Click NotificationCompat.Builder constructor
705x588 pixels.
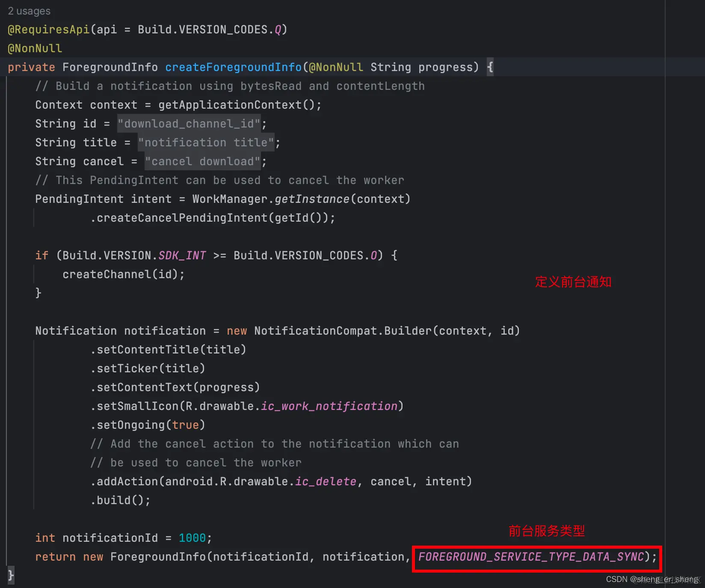point(343,331)
